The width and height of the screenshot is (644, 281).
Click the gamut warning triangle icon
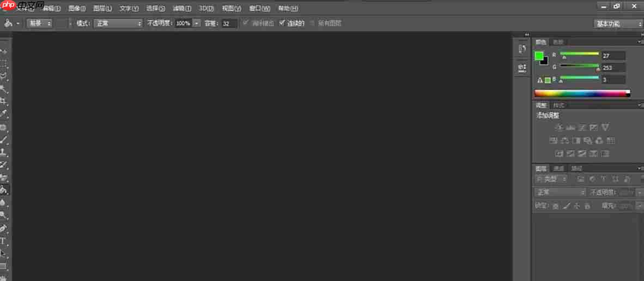click(x=540, y=80)
